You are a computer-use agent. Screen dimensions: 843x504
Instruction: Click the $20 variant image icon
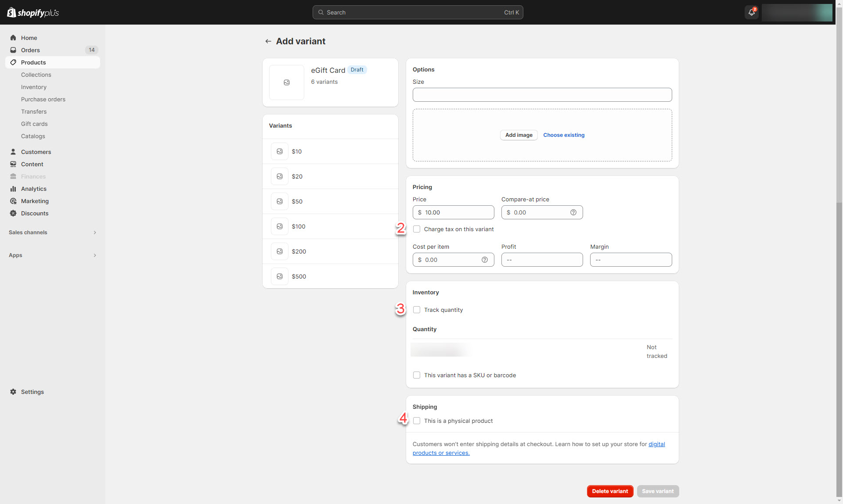pyautogui.click(x=280, y=176)
